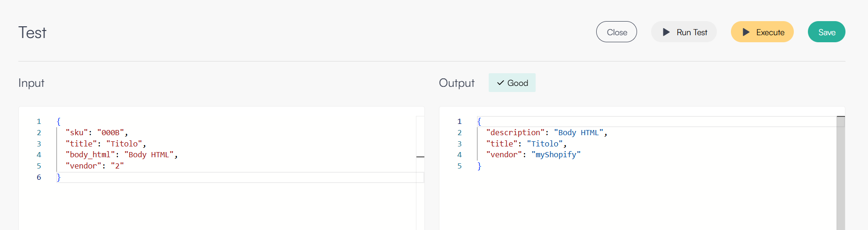This screenshot has width=868, height=230.
Task: Click line number 4 in the Output gutter
Action: (x=460, y=155)
